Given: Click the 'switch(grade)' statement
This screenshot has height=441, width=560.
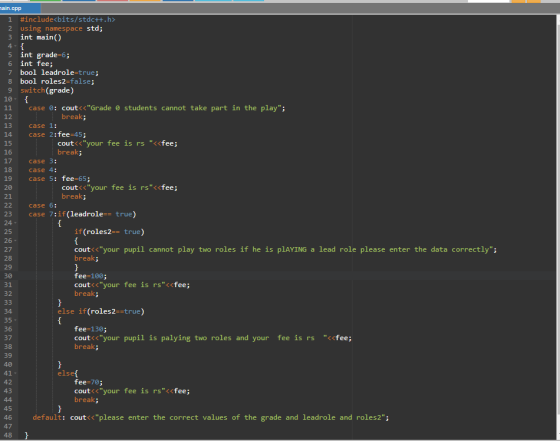Looking at the screenshot, I should click(x=47, y=90).
